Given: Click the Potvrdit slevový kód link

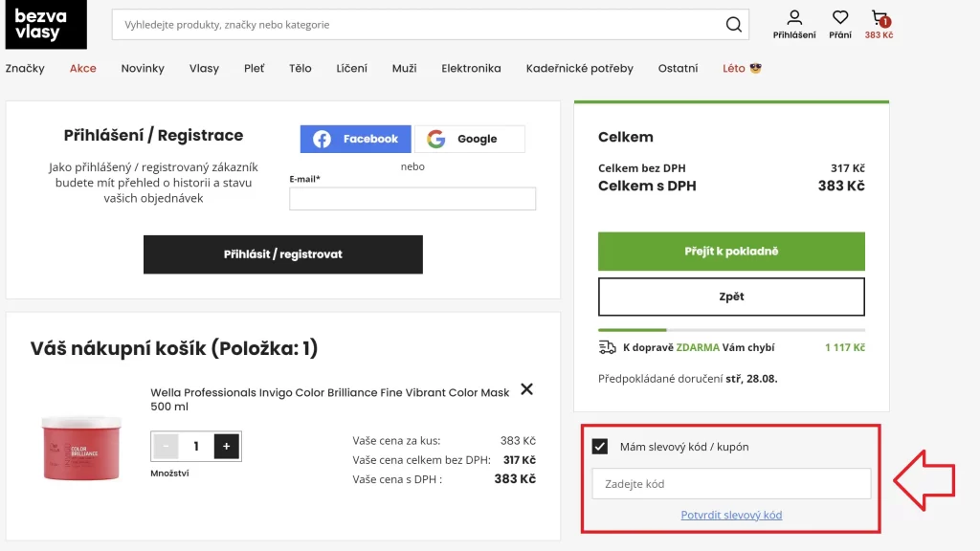Looking at the screenshot, I should click(x=730, y=515).
